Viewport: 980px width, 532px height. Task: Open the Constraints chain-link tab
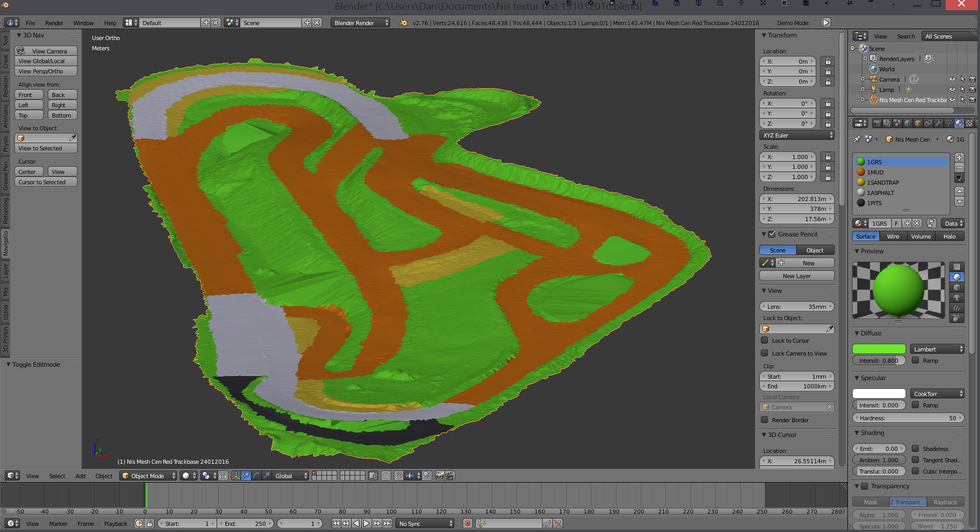928,123
